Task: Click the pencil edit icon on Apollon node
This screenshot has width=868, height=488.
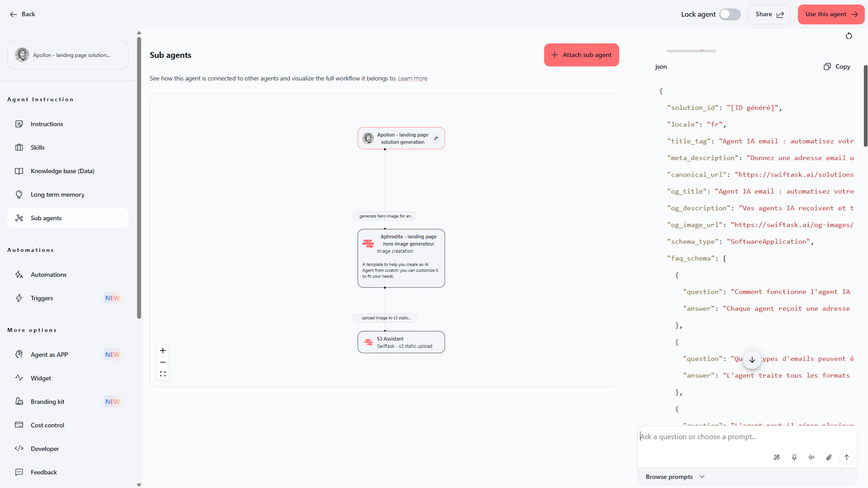Action: [436, 138]
